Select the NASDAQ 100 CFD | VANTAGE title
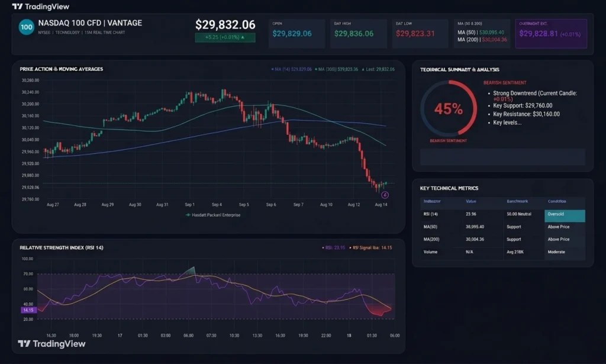 point(90,23)
